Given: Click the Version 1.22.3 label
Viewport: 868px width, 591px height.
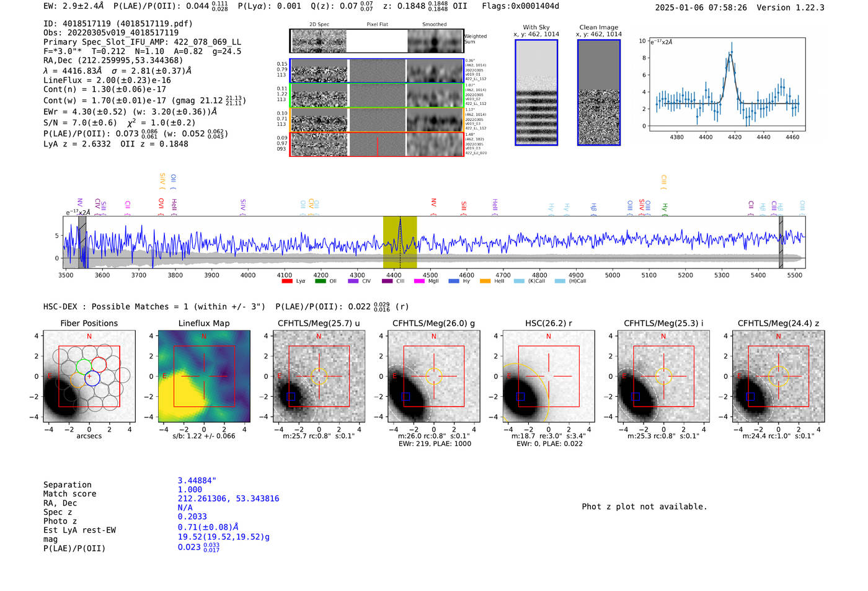Looking at the screenshot, I should pyautogui.click(x=791, y=8).
